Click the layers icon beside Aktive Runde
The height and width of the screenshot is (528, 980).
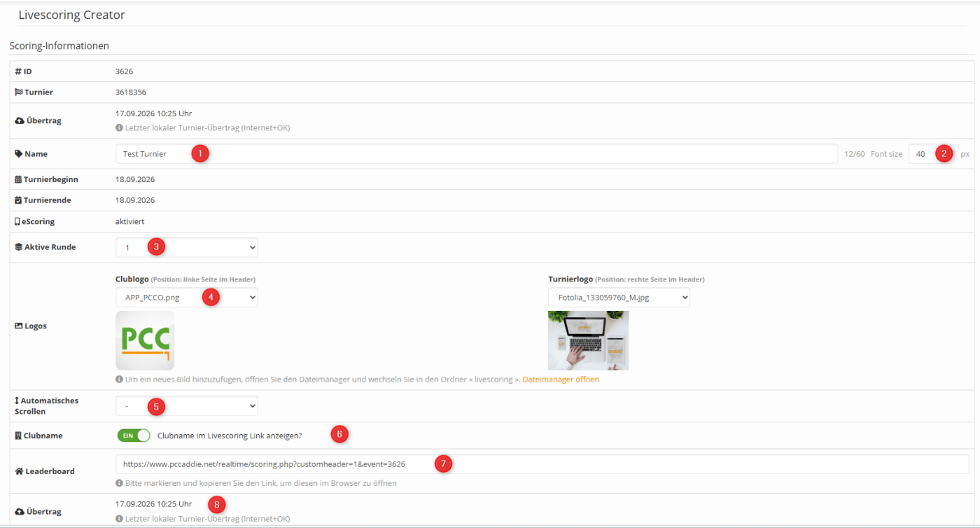pyautogui.click(x=19, y=247)
